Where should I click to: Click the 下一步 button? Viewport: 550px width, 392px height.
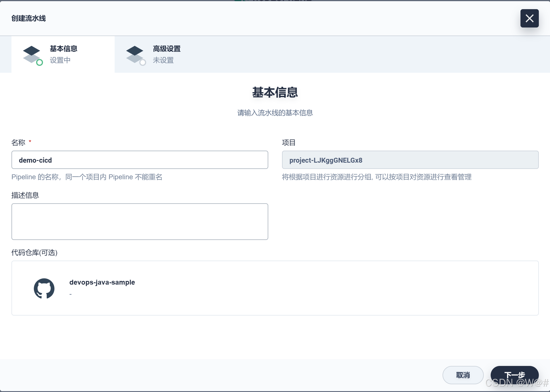point(514,375)
